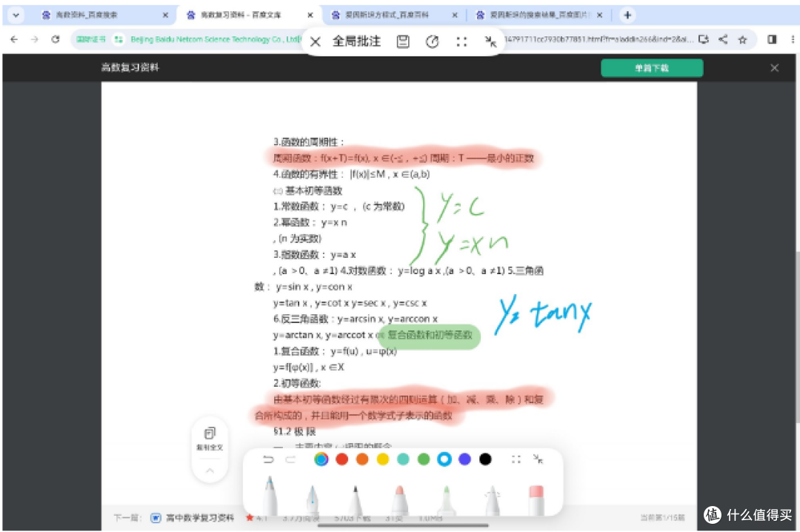Choose the teal ink color
Viewport: 800px width, 532px height.
403,459
